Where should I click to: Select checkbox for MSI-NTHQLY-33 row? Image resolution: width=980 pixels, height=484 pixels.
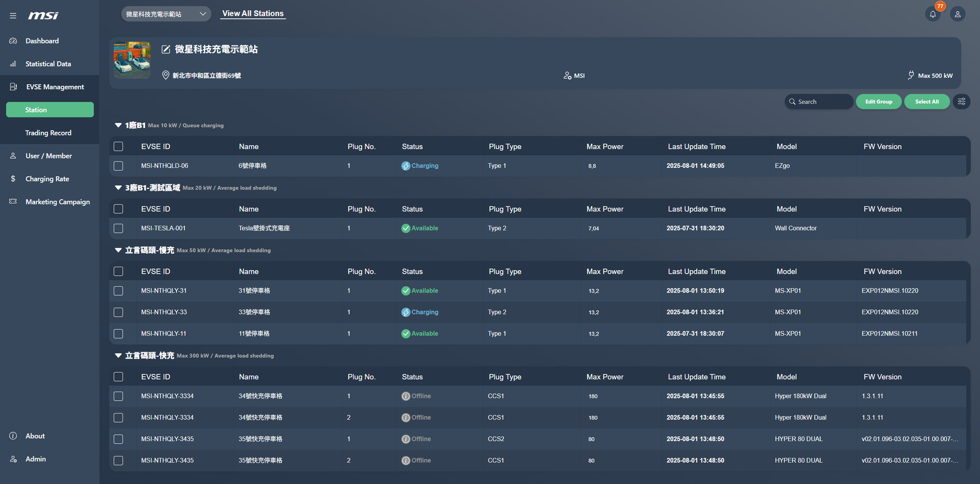point(118,312)
